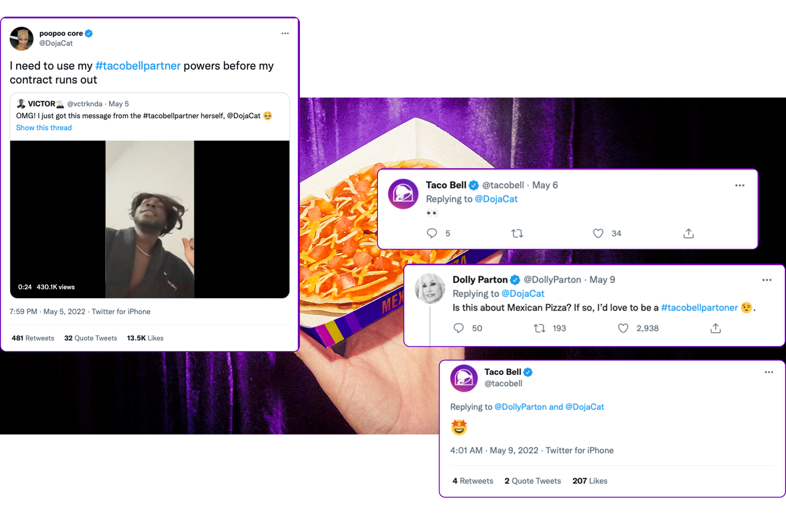Click the reply icon on Dolly Parton's tweet

[458, 328]
